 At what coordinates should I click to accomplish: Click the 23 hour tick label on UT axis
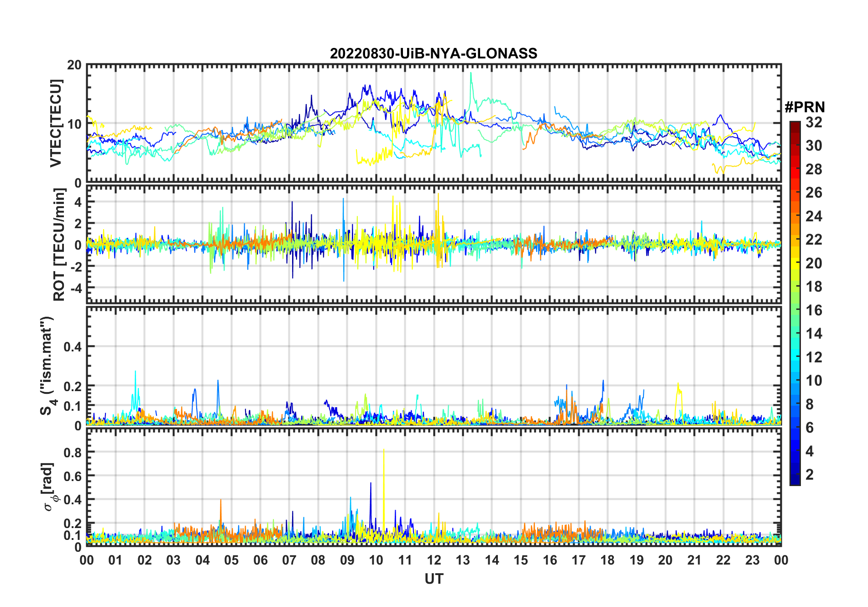(752, 560)
